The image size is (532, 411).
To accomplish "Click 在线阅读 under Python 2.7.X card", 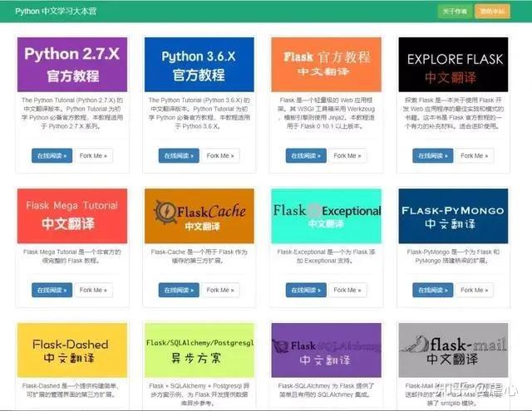I will [52, 155].
